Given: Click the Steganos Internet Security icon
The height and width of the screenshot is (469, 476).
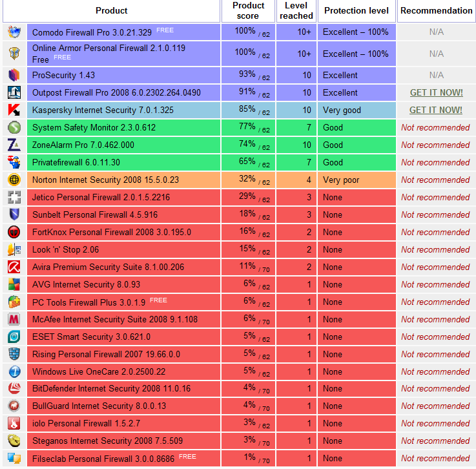Looking at the screenshot, I should click(14, 441).
